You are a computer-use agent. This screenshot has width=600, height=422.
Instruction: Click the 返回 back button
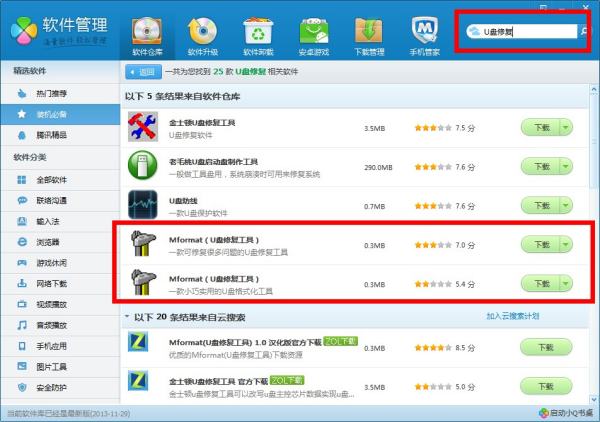[143, 72]
